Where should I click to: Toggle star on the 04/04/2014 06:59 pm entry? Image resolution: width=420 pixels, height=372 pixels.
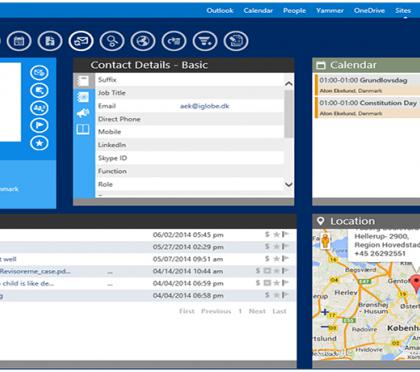276,283
